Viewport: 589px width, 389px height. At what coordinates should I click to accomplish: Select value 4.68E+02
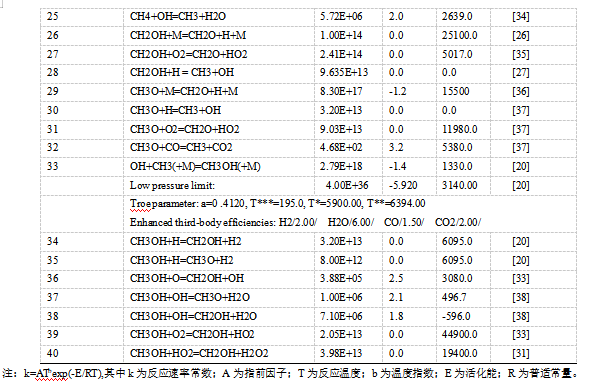(x=341, y=147)
